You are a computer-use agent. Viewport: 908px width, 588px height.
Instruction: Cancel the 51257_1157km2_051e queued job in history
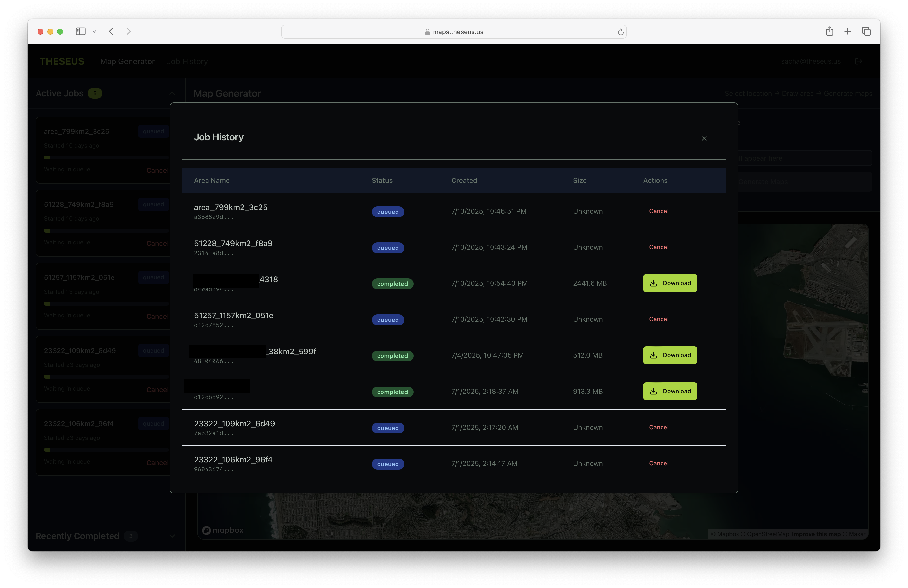point(659,319)
